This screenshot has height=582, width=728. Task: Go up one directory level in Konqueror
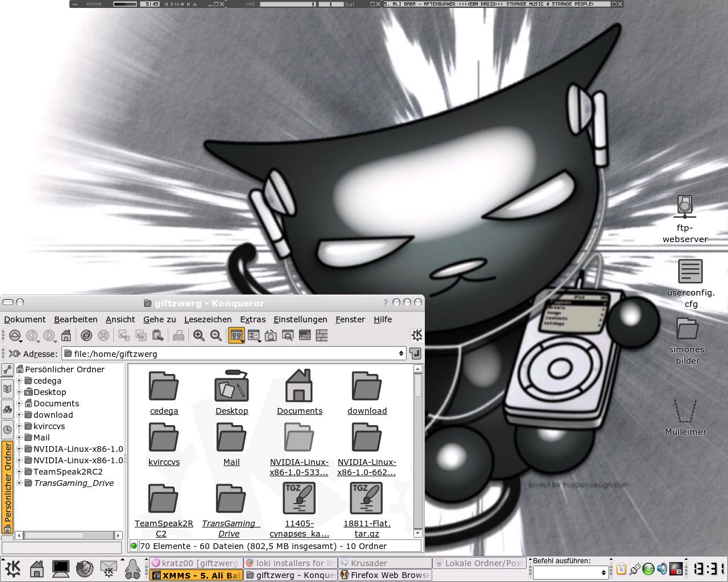(x=15, y=335)
